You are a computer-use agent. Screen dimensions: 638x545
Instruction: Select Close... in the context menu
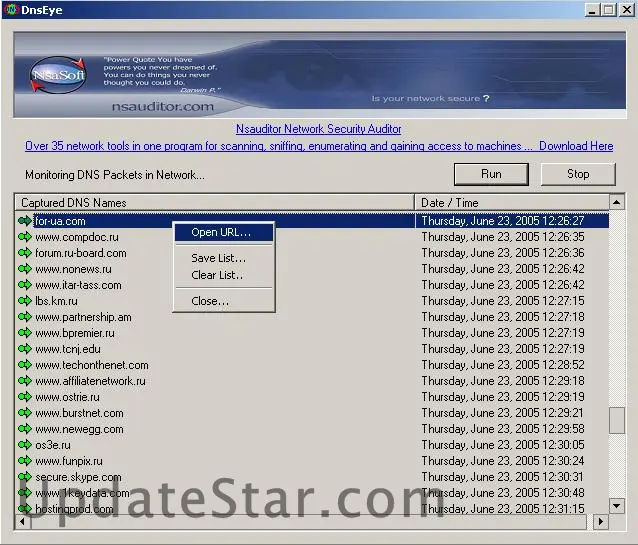(x=224, y=301)
